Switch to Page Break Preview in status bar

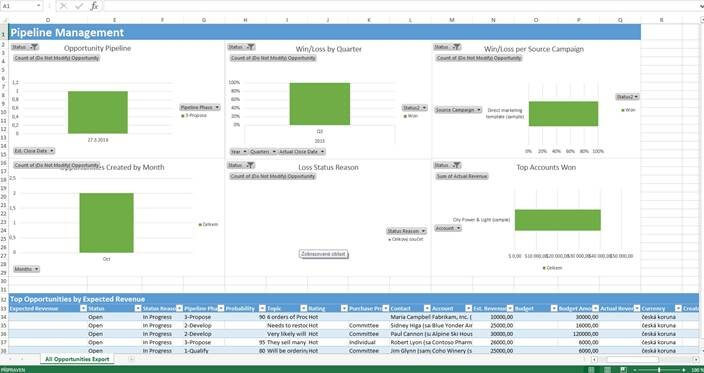(x=623, y=370)
